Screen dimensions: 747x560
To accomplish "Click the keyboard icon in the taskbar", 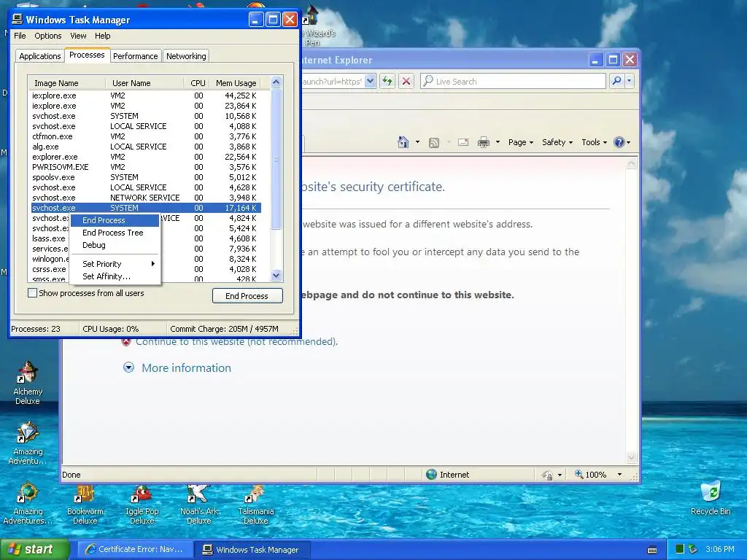I will [x=652, y=550].
